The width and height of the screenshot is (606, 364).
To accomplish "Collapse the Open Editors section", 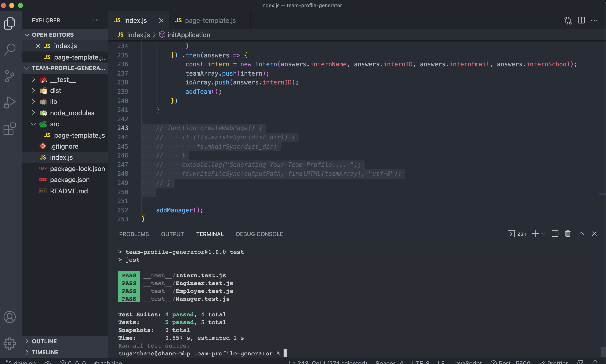I will [27, 35].
